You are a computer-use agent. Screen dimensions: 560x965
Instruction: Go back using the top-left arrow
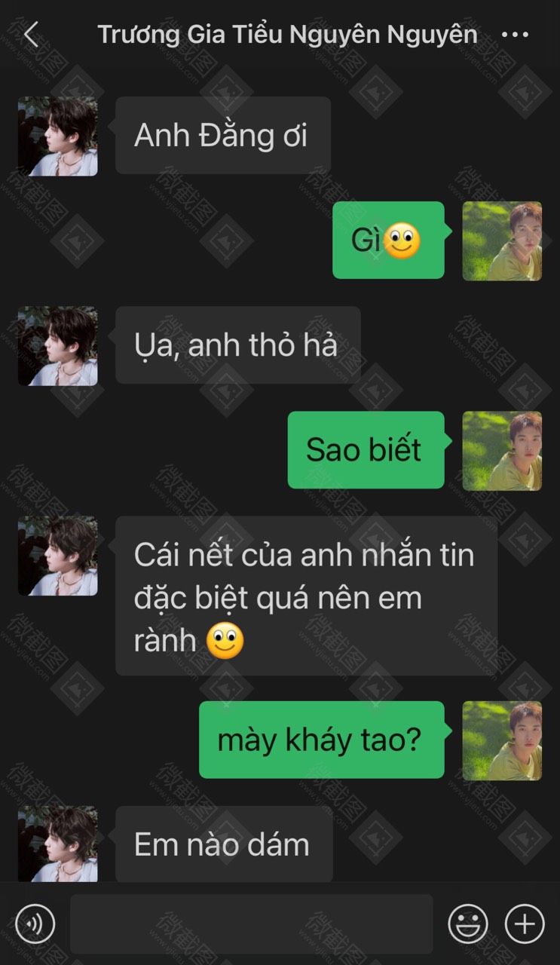tap(31, 34)
